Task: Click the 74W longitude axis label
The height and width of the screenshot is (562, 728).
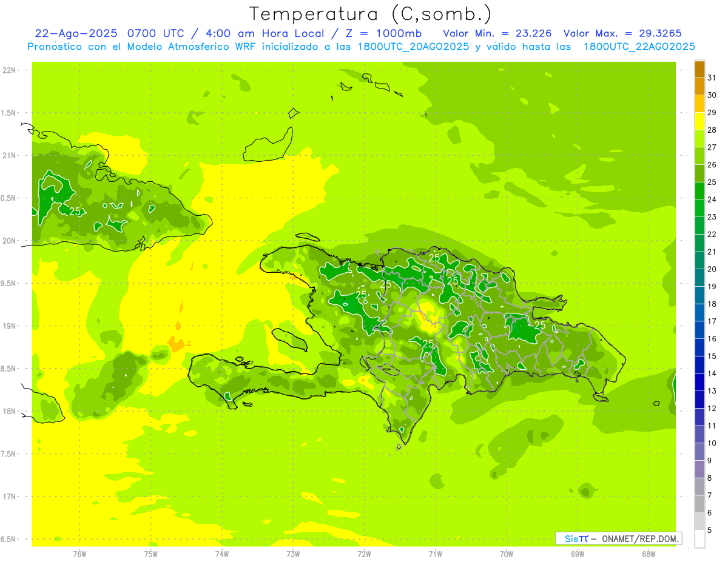Action: click(x=222, y=554)
